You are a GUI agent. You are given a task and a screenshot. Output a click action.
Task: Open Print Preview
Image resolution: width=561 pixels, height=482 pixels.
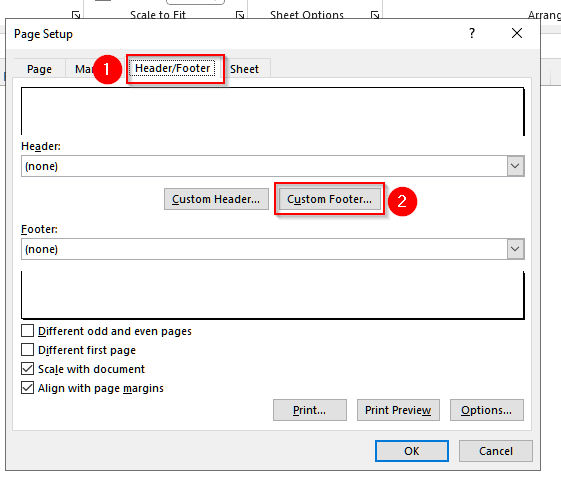pos(398,410)
